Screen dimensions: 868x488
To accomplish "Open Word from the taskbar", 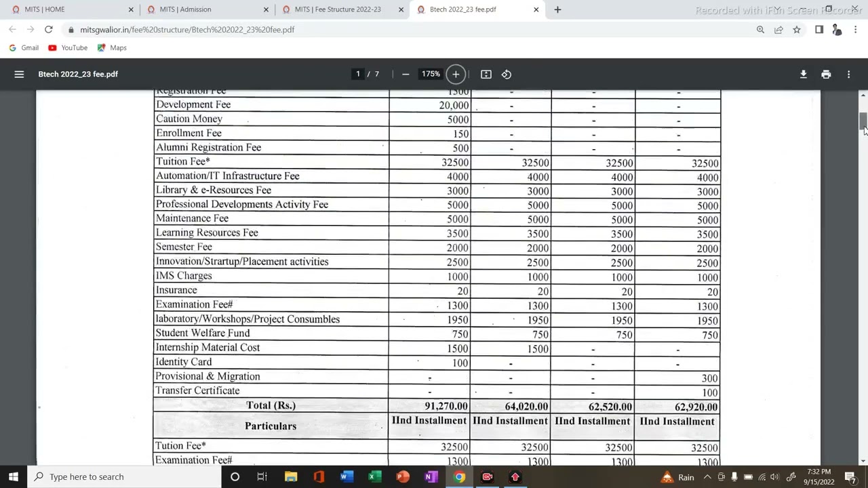I will click(347, 476).
